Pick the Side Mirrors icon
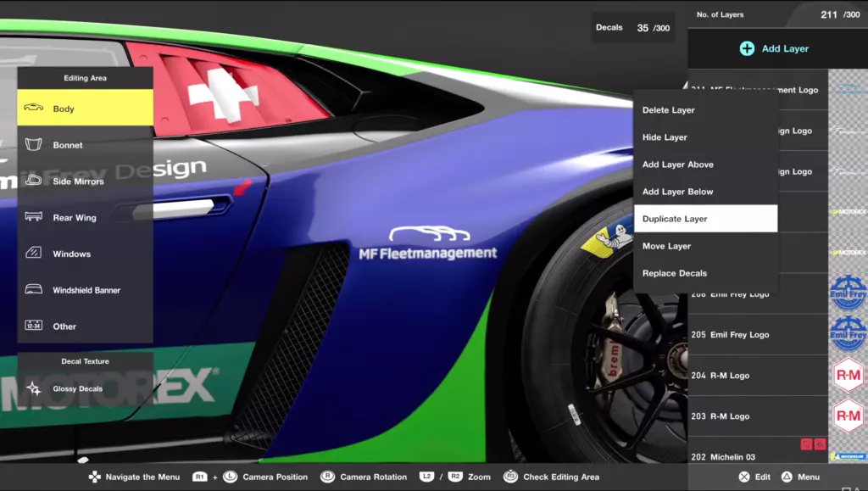 coord(33,181)
